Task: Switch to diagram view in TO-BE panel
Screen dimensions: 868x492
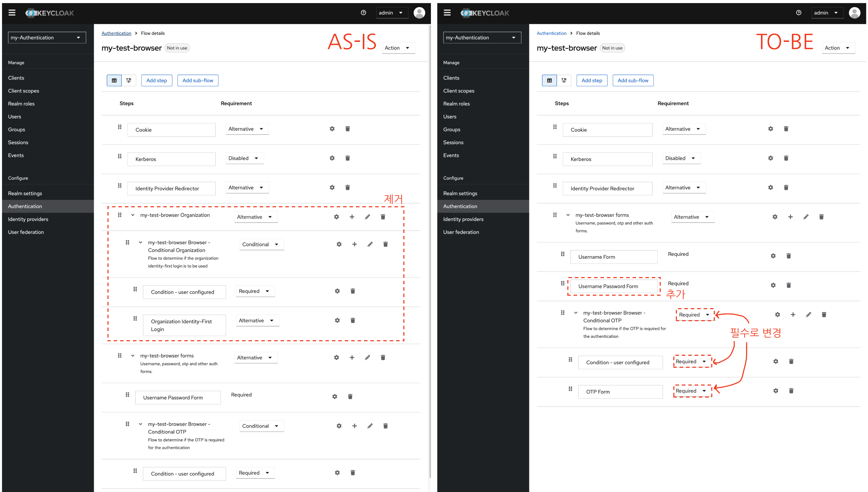Action: [x=564, y=80]
